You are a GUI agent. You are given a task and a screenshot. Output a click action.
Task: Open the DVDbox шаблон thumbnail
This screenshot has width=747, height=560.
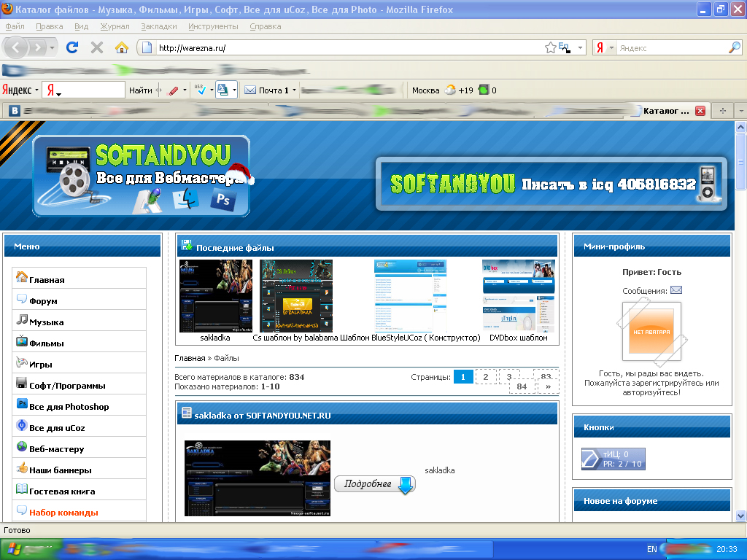pos(519,296)
